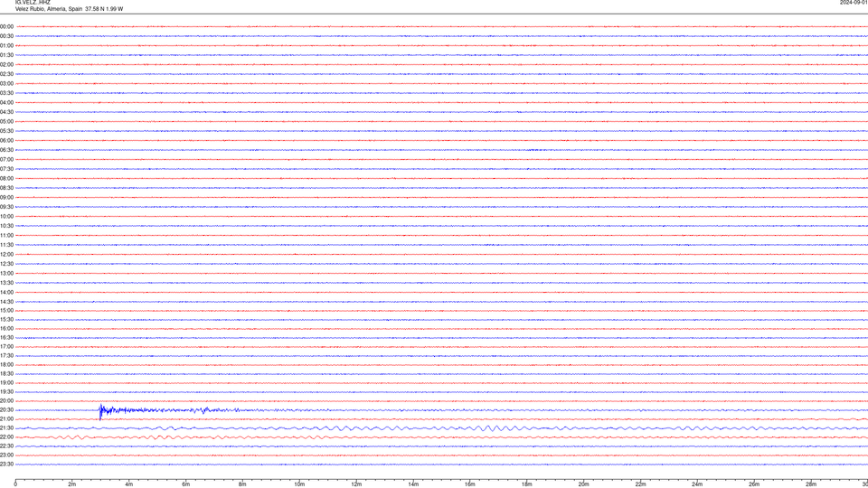The image size is (868, 488).
Task: Select the 14:00 time row label
Action: click(x=6, y=292)
